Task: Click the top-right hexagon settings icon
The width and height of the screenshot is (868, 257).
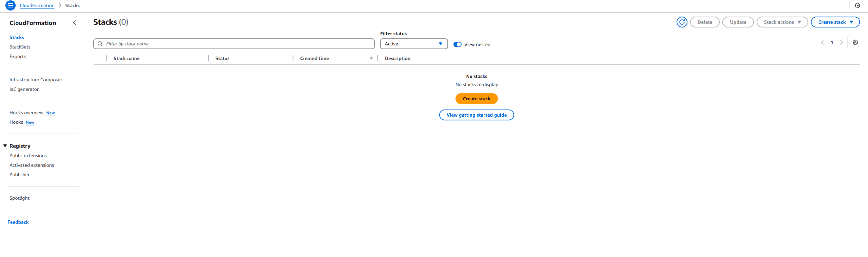Action: [858, 5]
